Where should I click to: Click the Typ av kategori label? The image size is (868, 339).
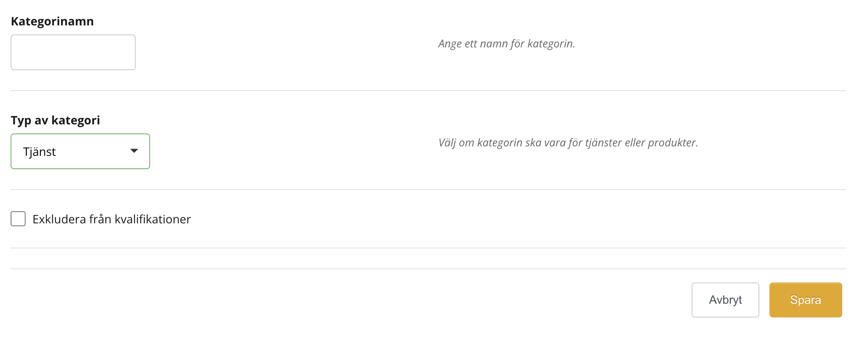pos(55,120)
